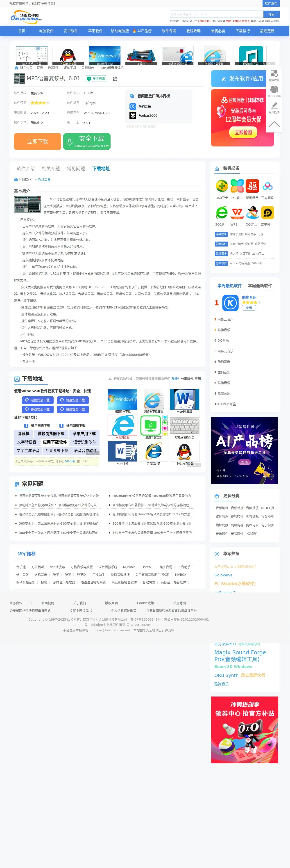Click first 通用网络下载 link
290x868 pixels.
coord(37,426)
